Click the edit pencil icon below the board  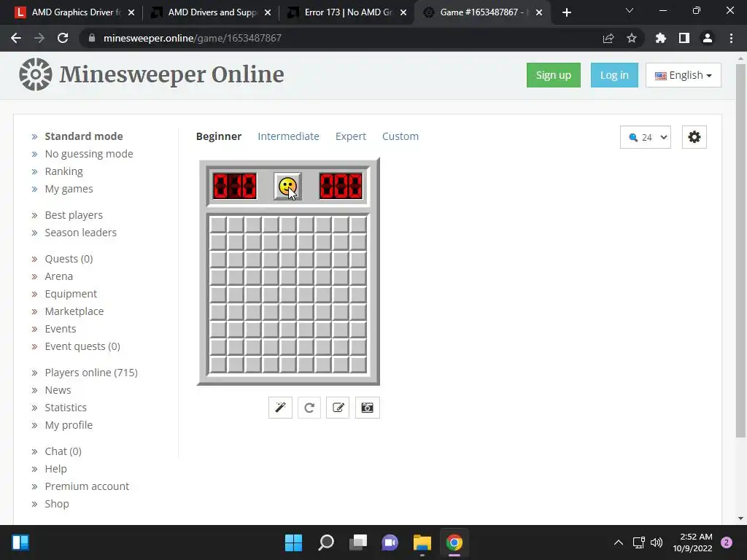coord(338,408)
